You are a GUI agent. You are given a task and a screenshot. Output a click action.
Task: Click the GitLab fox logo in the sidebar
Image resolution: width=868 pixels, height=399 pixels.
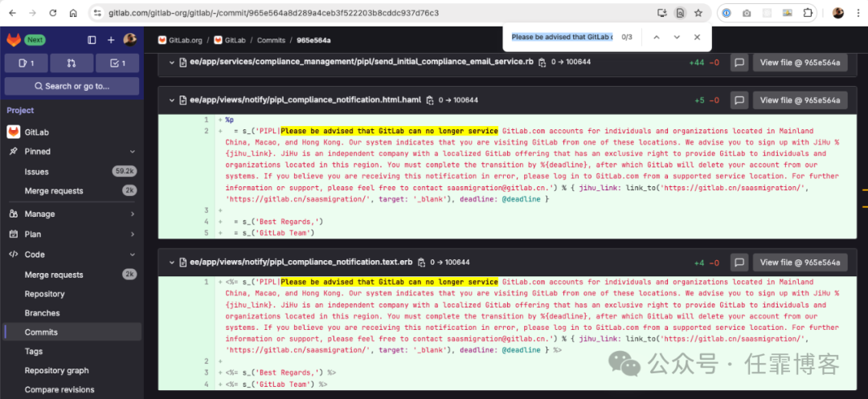pos(14,40)
